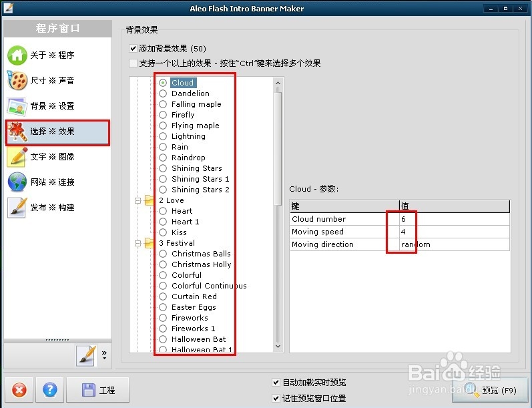
Task: Toggle 自动加载实时预览 checkbox
Action: [276, 383]
